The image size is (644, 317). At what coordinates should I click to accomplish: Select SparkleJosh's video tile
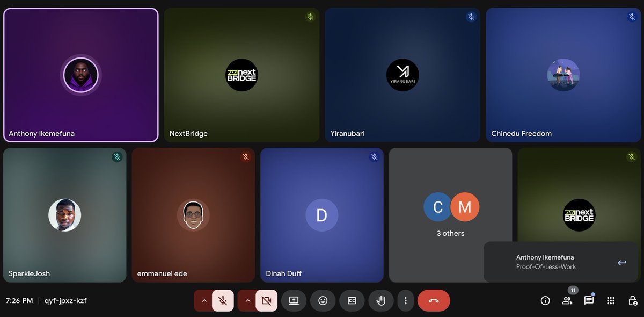tap(65, 215)
